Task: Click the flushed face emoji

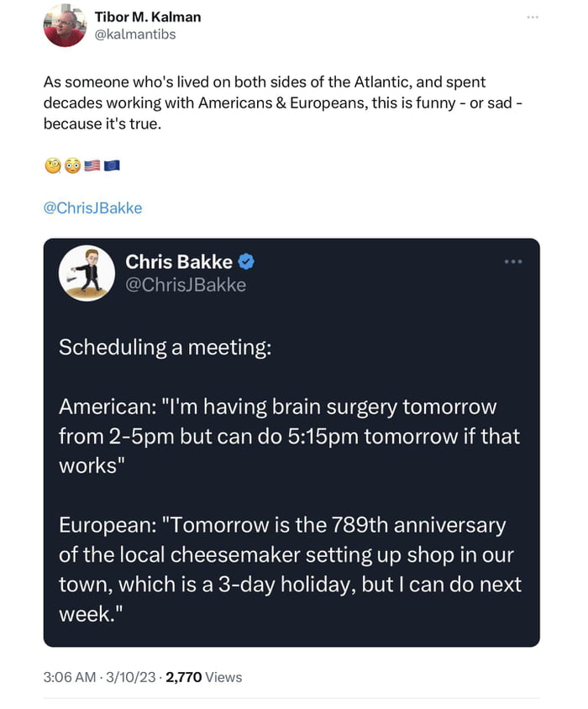Action: 72,165
